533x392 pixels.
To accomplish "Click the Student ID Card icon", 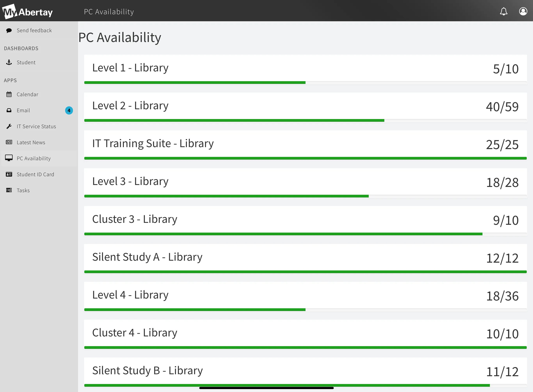I will coord(9,174).
